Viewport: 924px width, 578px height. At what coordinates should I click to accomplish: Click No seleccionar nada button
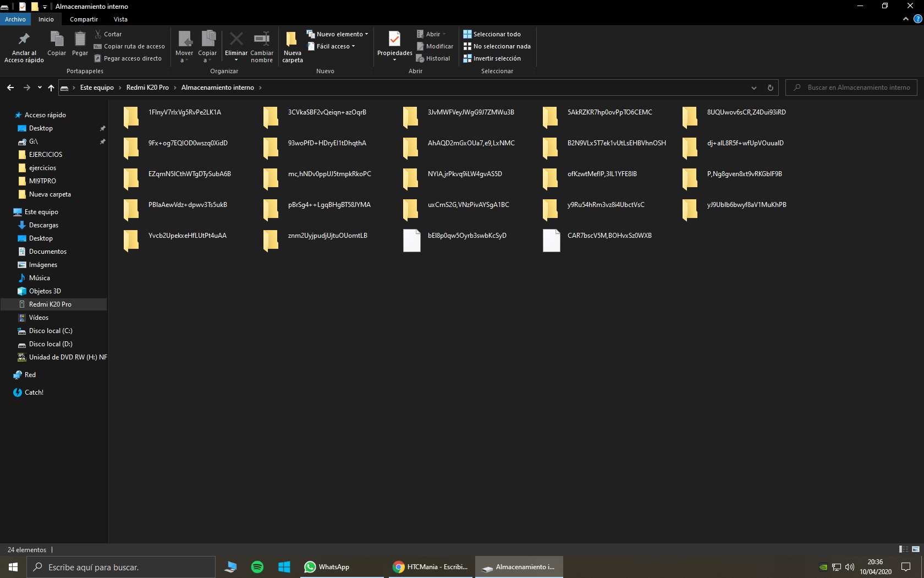coord(497,46)
